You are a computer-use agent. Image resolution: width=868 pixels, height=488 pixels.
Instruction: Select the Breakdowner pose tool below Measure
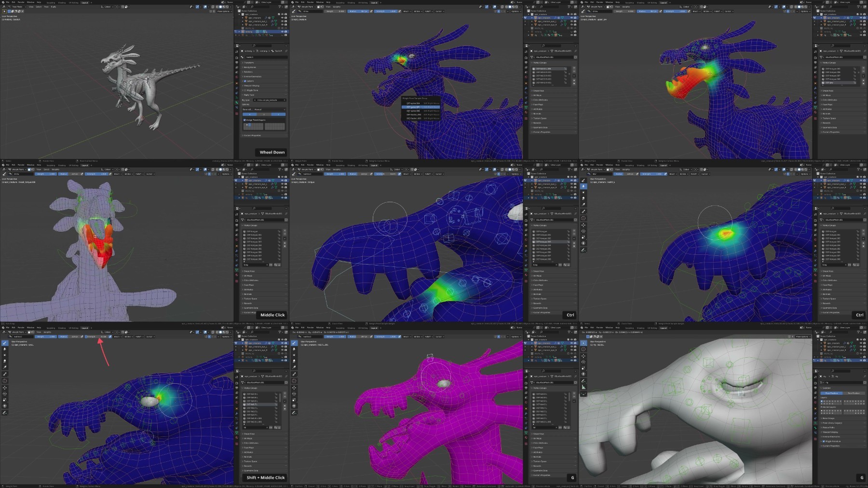tap(583, 393)
